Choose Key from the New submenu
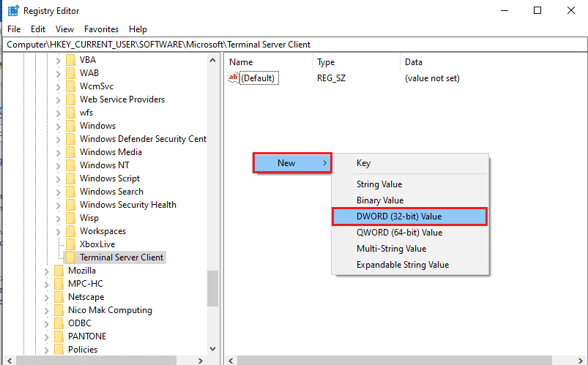 tap(410, 163)
